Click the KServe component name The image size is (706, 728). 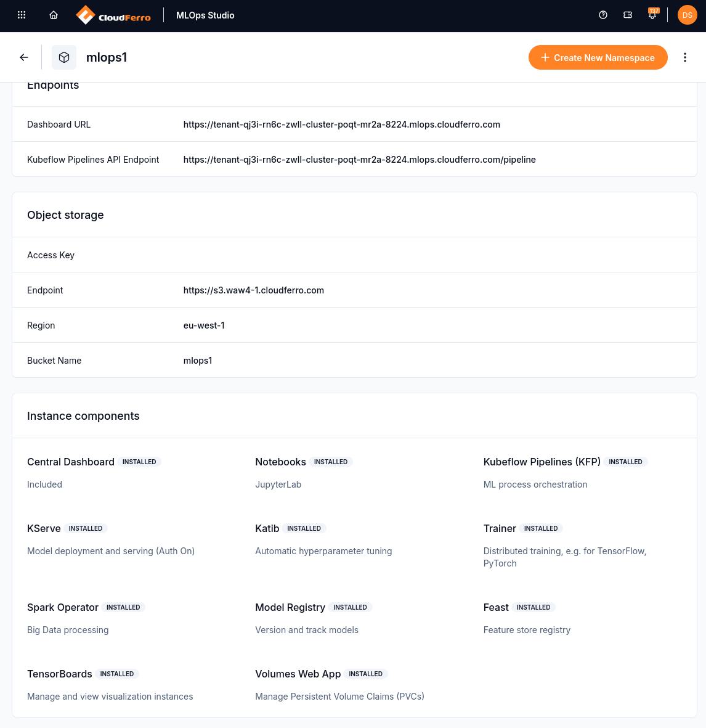pos(44,528)
